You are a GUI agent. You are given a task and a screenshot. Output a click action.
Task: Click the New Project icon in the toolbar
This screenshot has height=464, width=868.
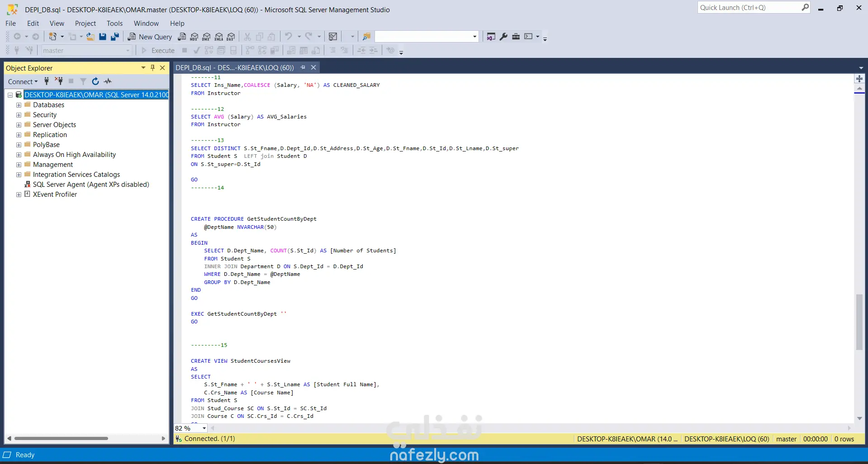pos(53,37)
